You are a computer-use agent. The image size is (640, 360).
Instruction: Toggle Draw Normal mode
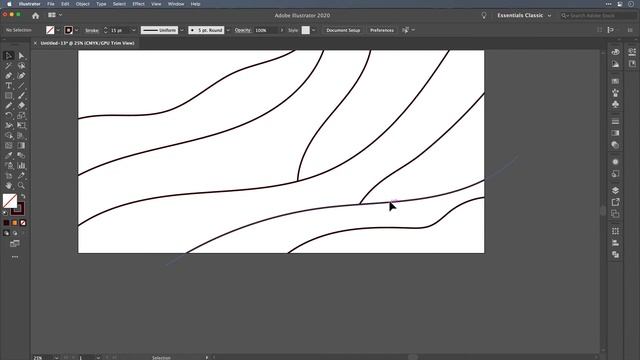6,233
